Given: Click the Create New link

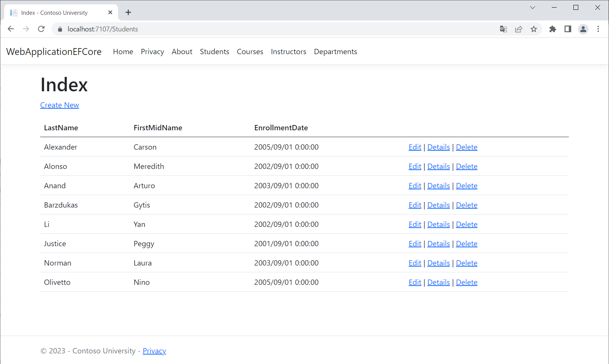Looking at the screenshot, I should click(59, 105).
